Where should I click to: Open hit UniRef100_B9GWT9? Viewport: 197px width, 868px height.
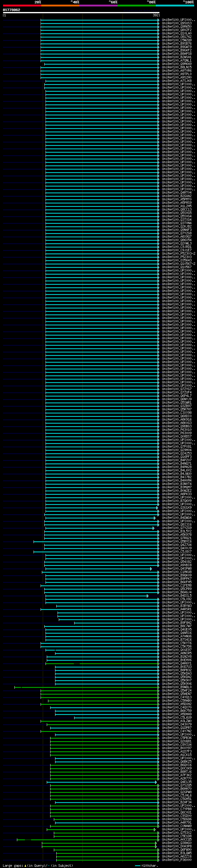(177, 47)
